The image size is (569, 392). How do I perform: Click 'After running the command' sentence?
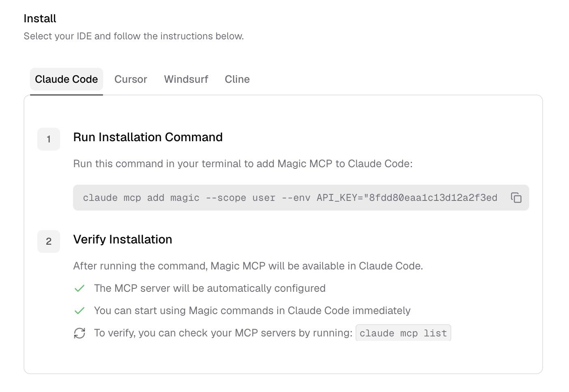248,266
